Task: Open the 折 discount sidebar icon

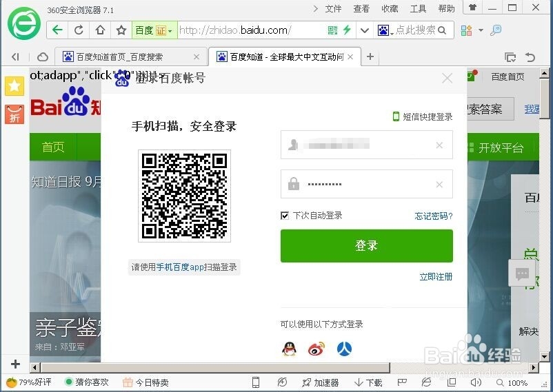Action: pos(14,114)
